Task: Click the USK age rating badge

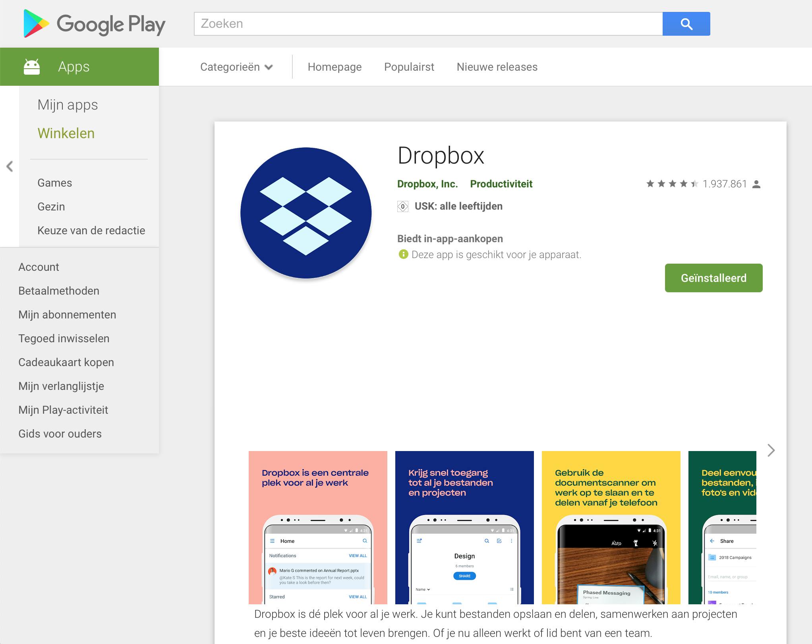Action: pyautogui.click(x=403, y=206)
